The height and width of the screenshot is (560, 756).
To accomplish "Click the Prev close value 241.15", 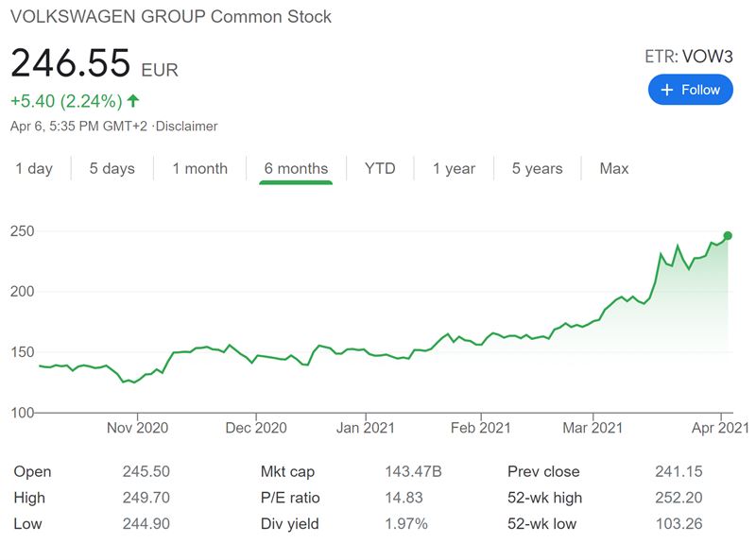I will point(679,471).
